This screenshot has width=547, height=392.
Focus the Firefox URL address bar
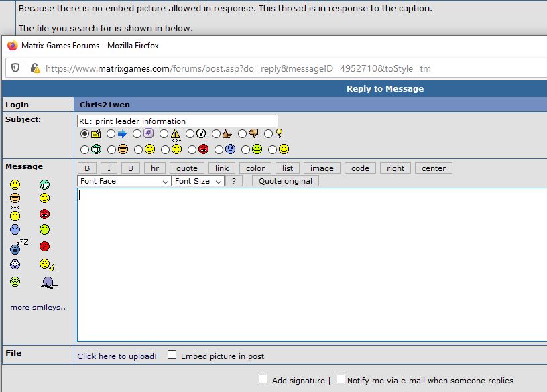click(x=276, y=68)
